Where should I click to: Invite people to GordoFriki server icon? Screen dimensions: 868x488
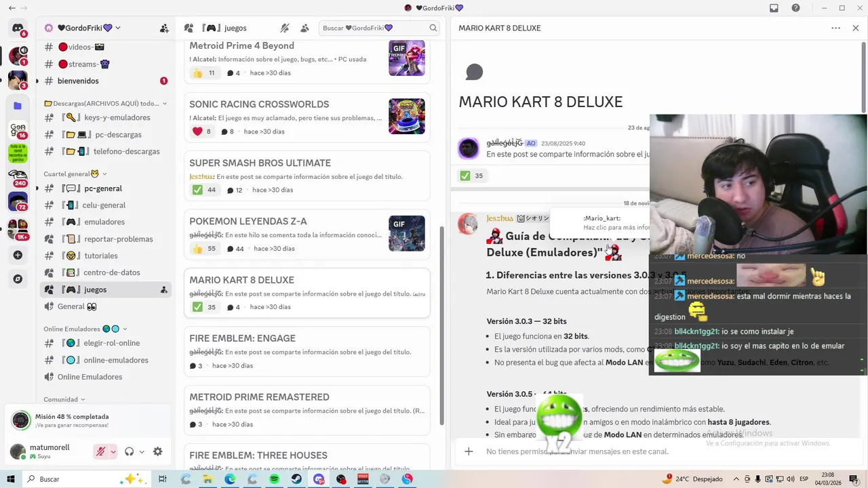(164, 28)
